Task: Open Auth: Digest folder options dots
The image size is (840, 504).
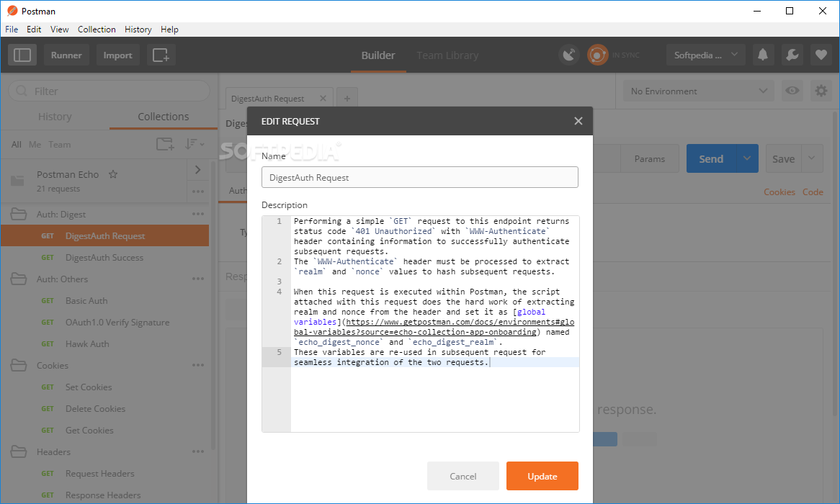Action: pos(197,215)
